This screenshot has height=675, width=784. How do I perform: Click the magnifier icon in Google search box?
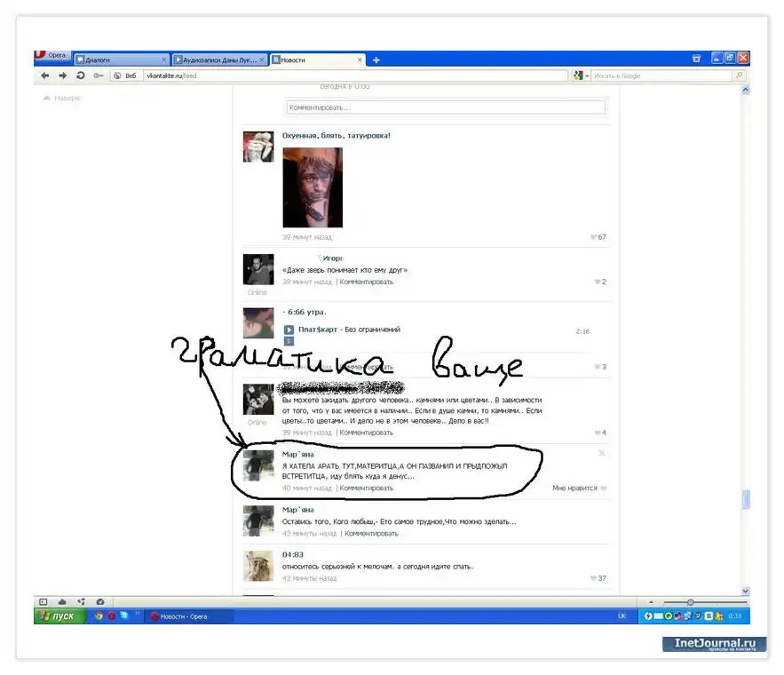tap(739, 76)
